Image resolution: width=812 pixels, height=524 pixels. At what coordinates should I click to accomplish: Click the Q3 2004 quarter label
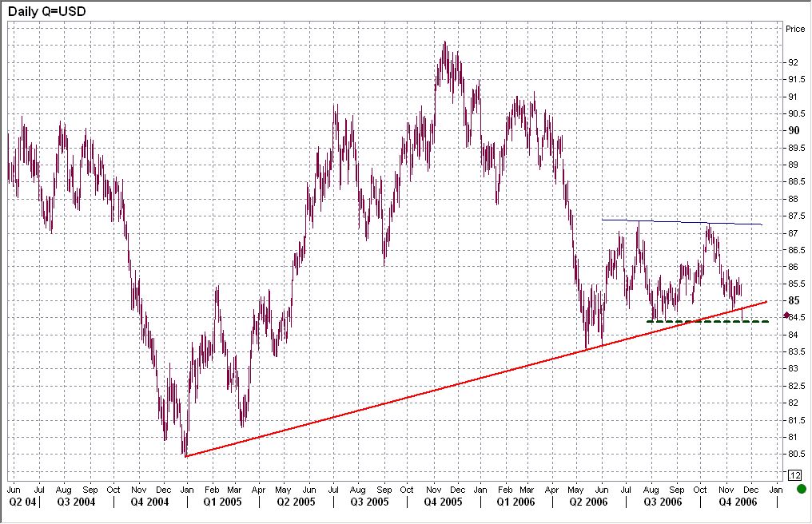(76, 502)
